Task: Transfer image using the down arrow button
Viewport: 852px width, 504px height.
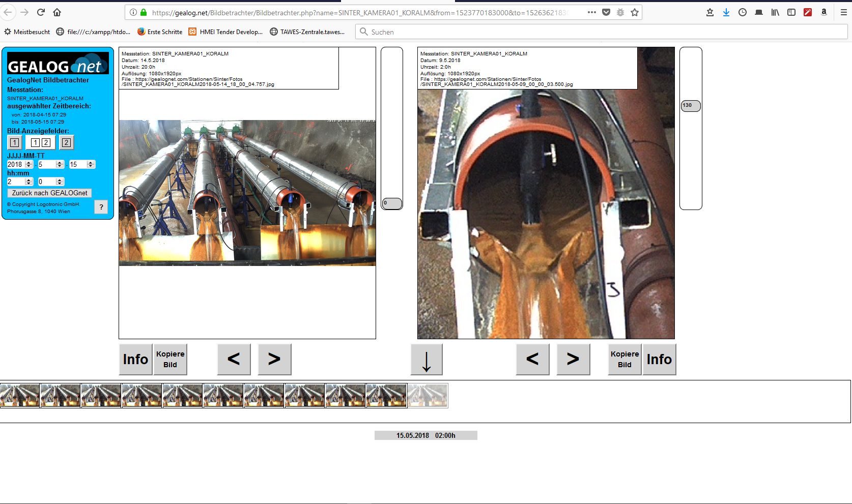Action: [426, 360]
